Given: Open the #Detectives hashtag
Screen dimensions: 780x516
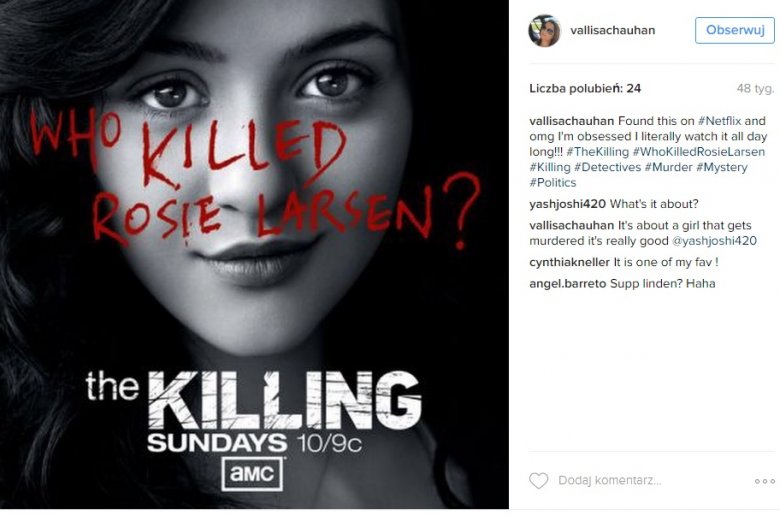Looking at the screenshot, I should pyautogui.click(x=607, y=167).
